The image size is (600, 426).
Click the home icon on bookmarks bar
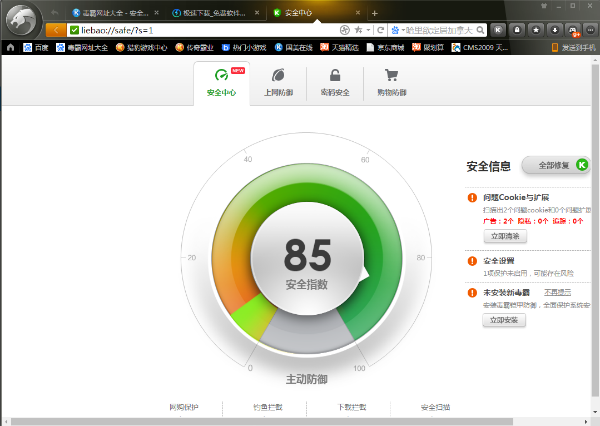pos(10,47)
